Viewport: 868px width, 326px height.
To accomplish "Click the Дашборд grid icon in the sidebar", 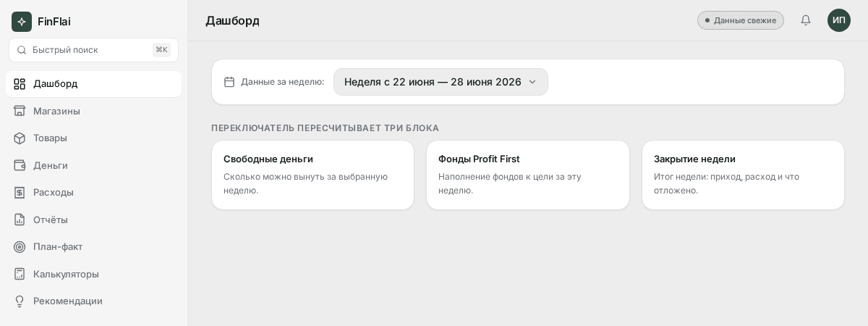I will click(20, 84).
